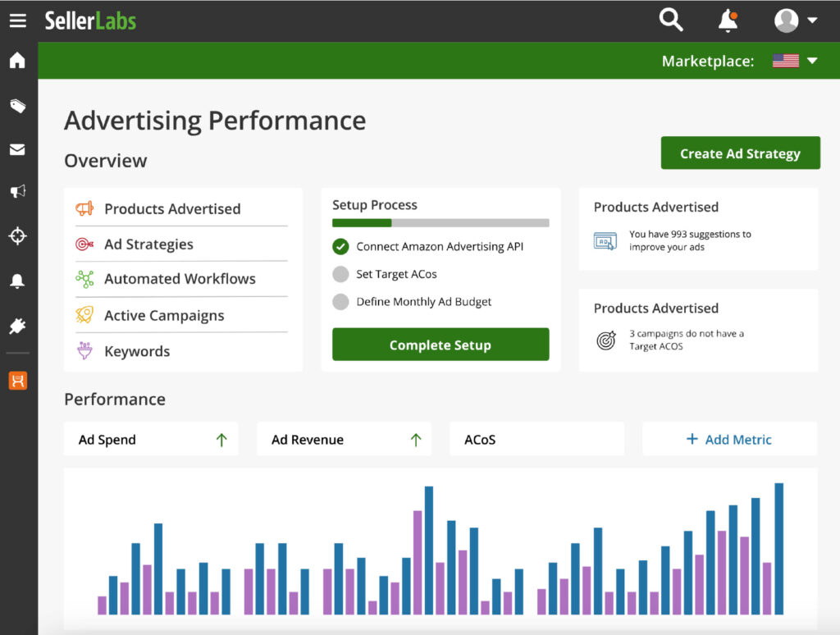Click the Setup Process progress bar

(441, 222)
